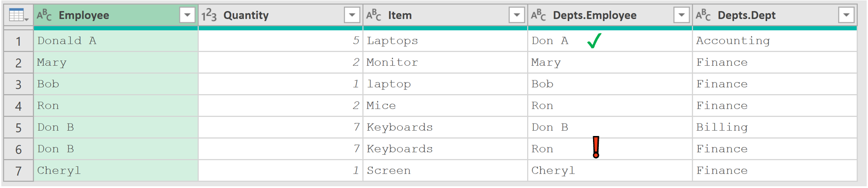The image size is (868, 188).
Task: Click the red exclamation mark beside Ron
Action: 596,147
